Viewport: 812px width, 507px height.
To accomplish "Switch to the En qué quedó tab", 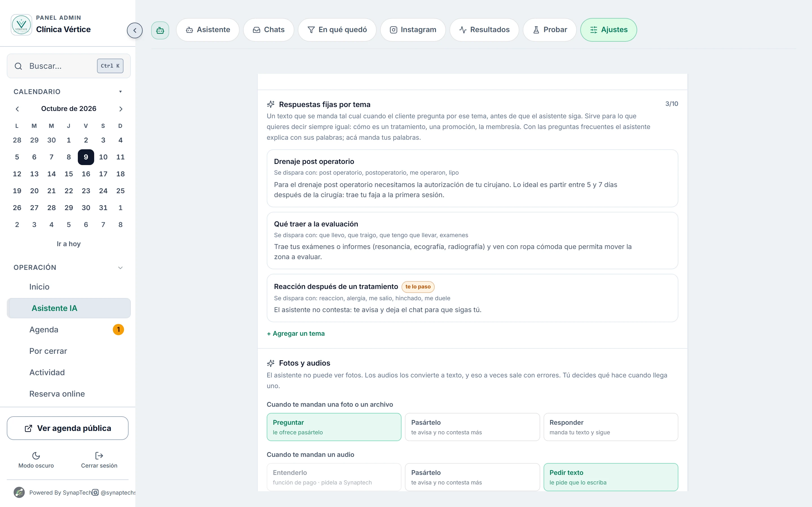I will click(x=337, y=30).
